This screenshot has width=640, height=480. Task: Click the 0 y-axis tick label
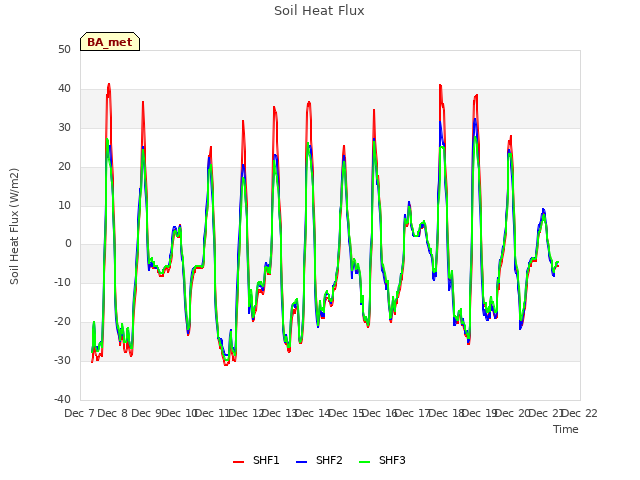[x=68, y=244]
